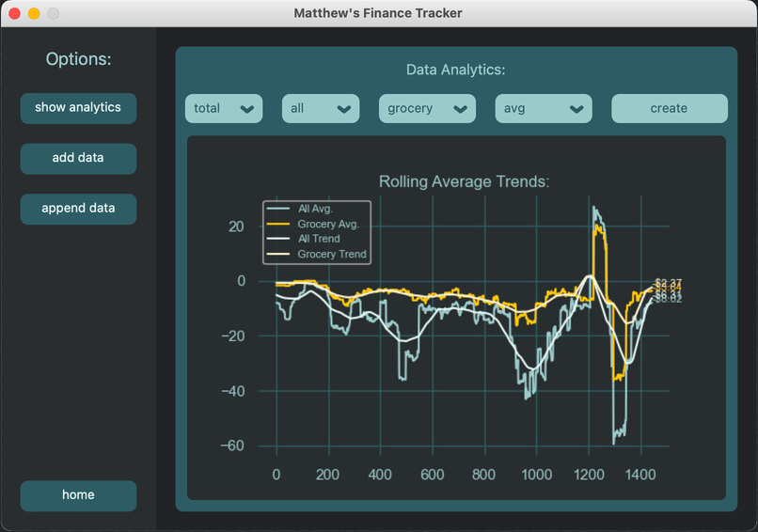Select the append data button
The height and width of the screenshot is (532, 758).
[78, 209]
